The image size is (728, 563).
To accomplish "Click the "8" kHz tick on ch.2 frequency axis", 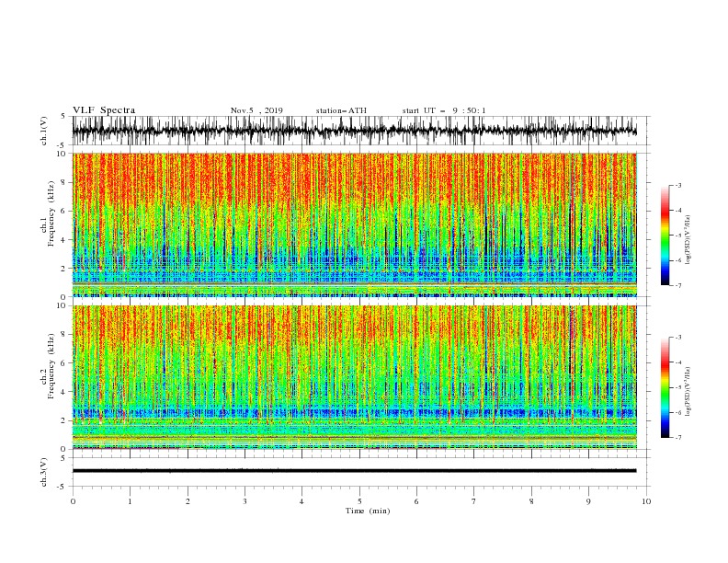I will pyautogui.click(x=63, y=335).
